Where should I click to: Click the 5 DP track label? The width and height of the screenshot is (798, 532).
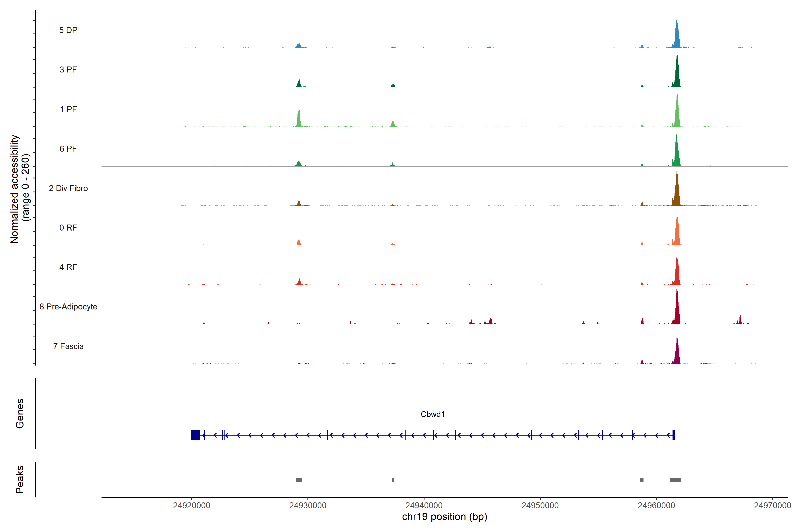(x=68, y=30)
